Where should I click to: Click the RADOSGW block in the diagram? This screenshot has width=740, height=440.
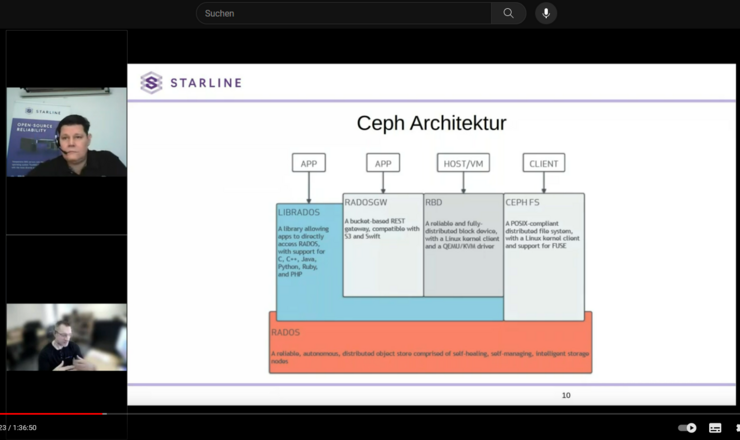coord(382,245)
